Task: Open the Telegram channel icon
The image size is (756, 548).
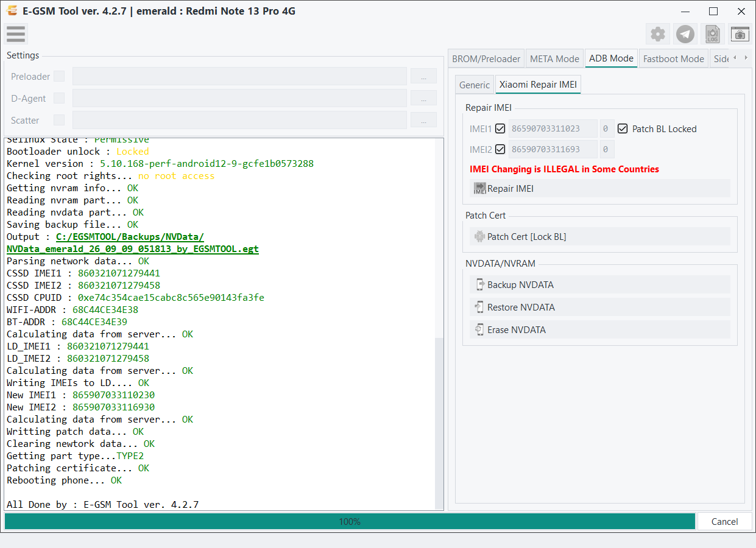Action: pyautogui.click(x=685, y=34)
